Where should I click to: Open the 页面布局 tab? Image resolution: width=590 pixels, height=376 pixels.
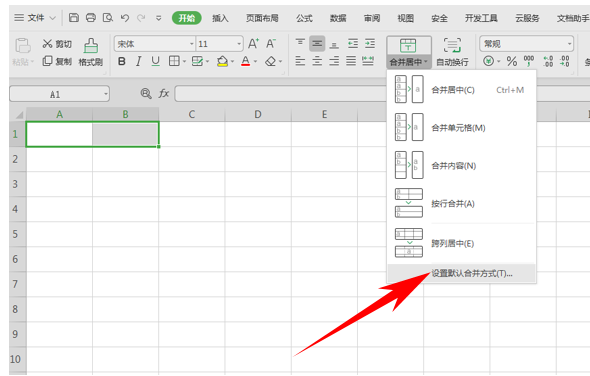coord(262,18)
